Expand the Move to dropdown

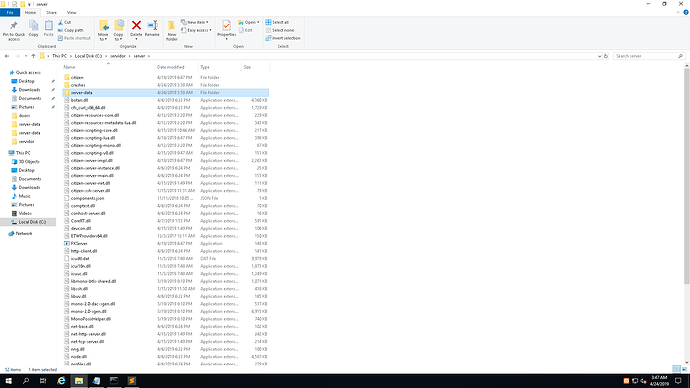[x=103, y=30]
